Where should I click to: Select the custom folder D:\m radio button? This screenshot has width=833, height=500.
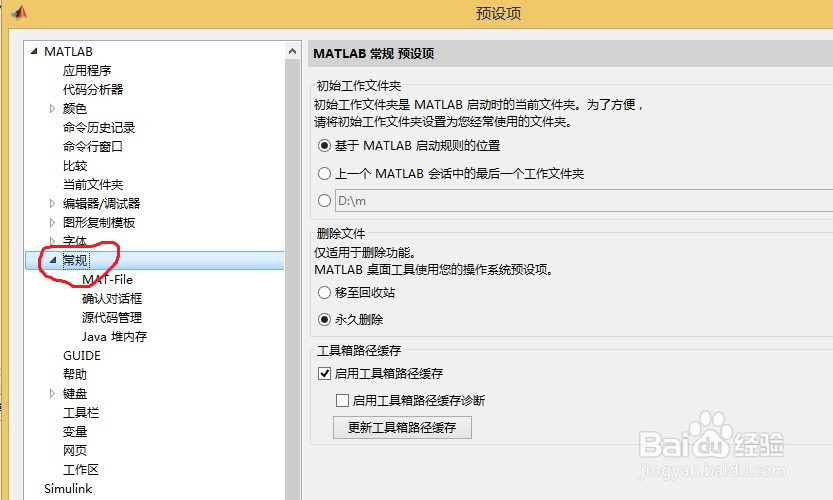pyautogui.click(x=324, y=201)
